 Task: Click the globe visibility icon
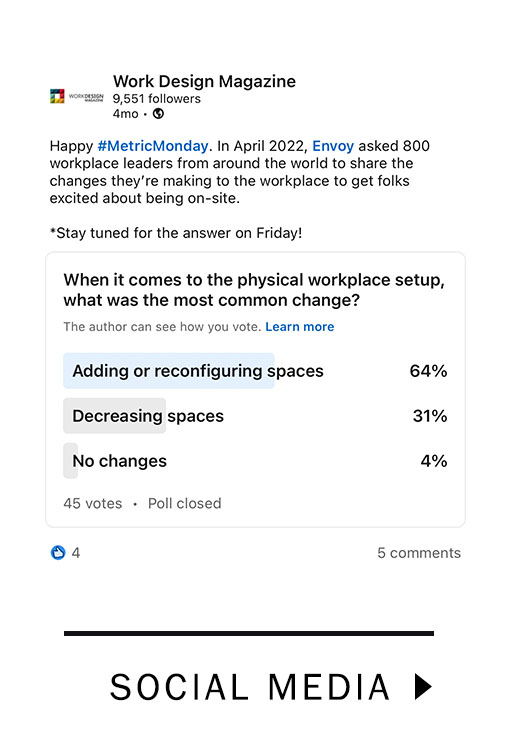158,114
